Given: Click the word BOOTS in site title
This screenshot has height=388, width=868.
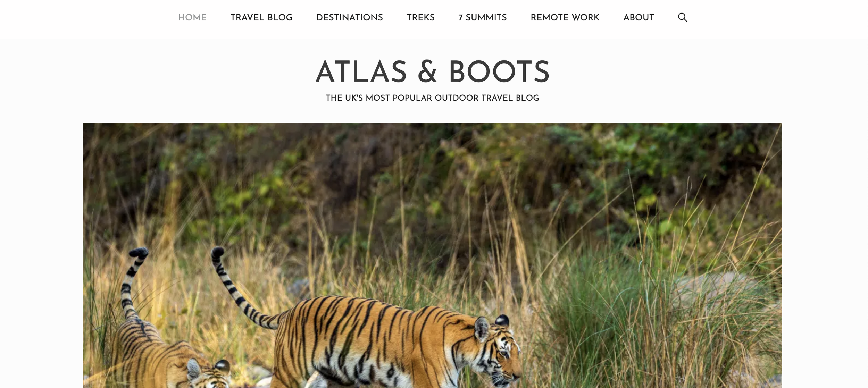Looking at the screenshot, I should pos(499,72).
